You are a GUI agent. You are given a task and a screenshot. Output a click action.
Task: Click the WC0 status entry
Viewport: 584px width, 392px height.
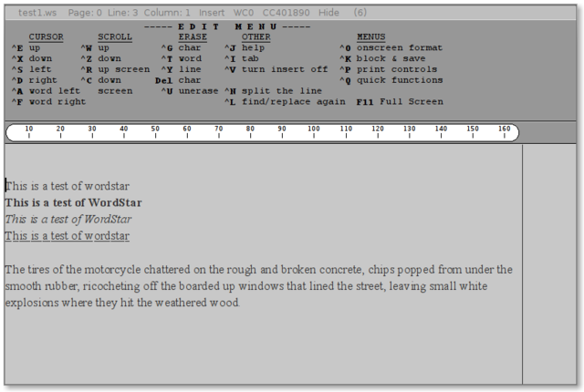(x=244, y=13)
